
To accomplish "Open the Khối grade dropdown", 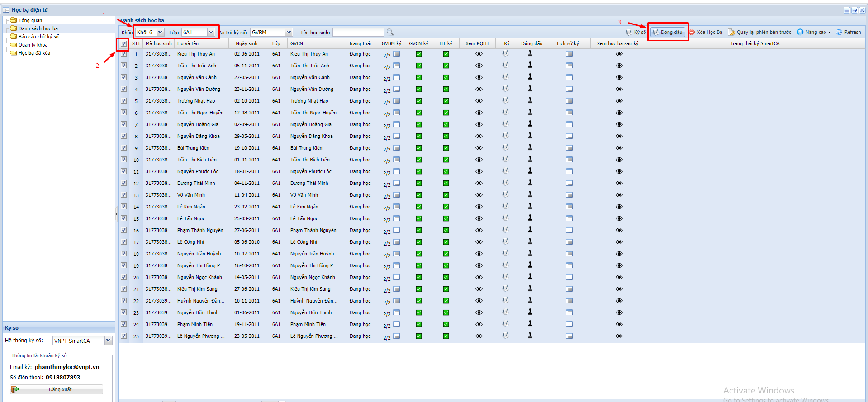I will (160, 32).
